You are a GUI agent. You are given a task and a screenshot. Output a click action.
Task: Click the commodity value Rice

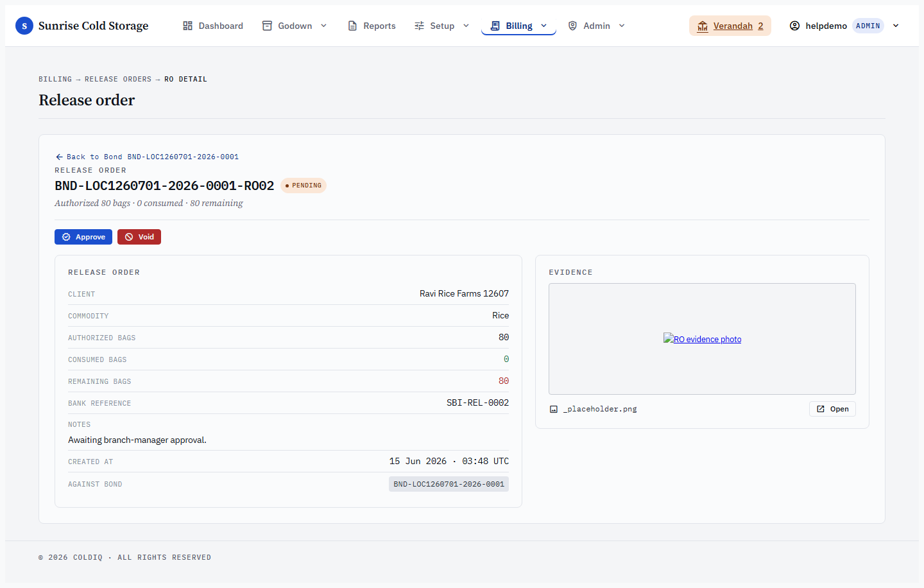tap(501, 315)
